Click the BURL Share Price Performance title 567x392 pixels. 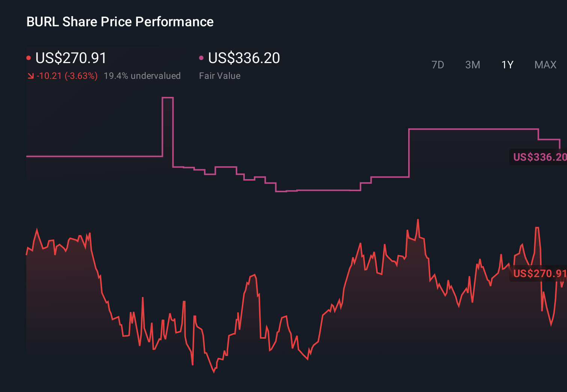(x=119, y=22)
